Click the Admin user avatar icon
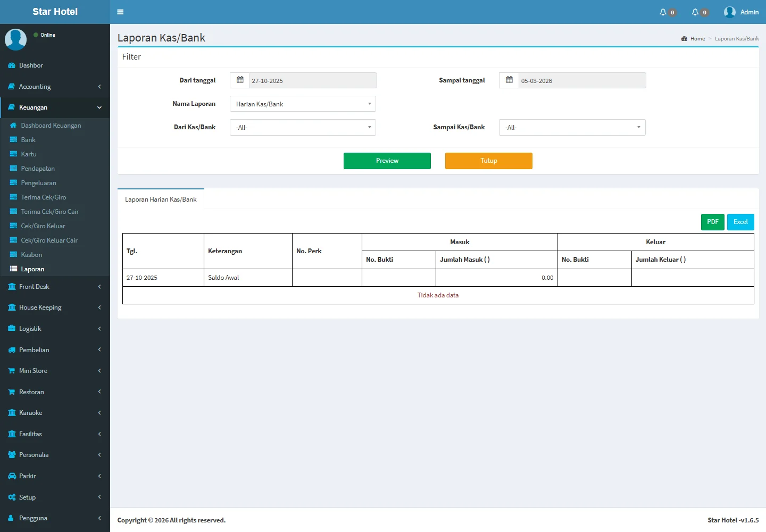 (730, 12)
